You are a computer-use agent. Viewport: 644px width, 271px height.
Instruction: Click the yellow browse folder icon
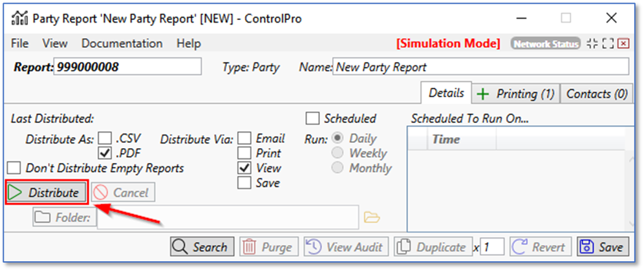pyautogui.click(x=371, y=217)
